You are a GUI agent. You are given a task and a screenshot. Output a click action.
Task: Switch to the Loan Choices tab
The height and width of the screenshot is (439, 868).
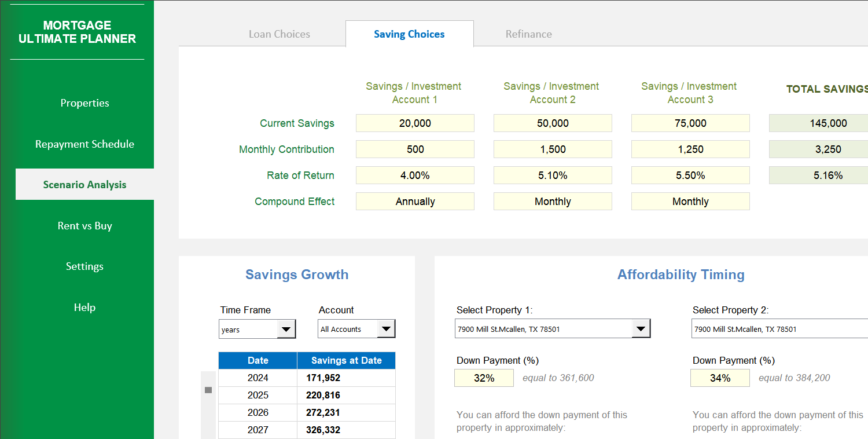[279, 34]
